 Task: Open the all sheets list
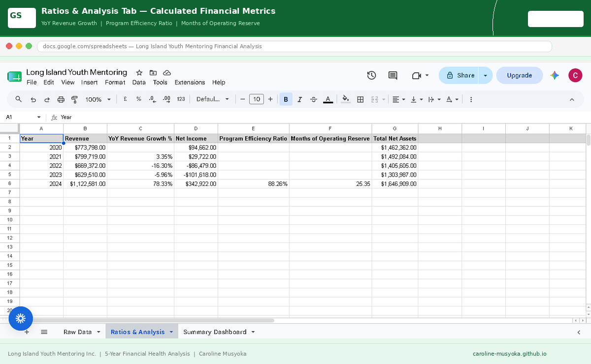pos(44,332)
